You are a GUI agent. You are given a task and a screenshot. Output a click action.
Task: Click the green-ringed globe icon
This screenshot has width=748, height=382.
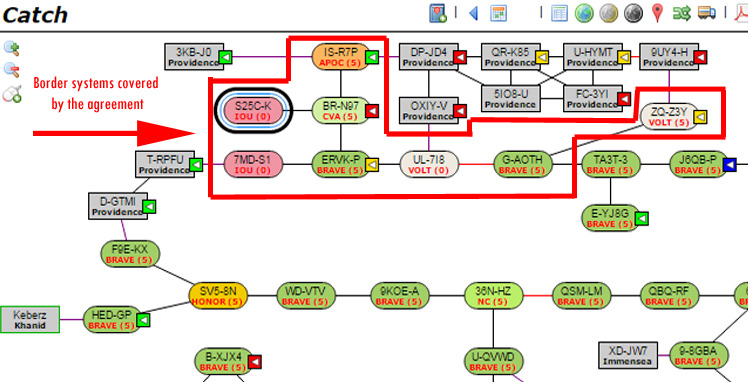click(584, 13)
